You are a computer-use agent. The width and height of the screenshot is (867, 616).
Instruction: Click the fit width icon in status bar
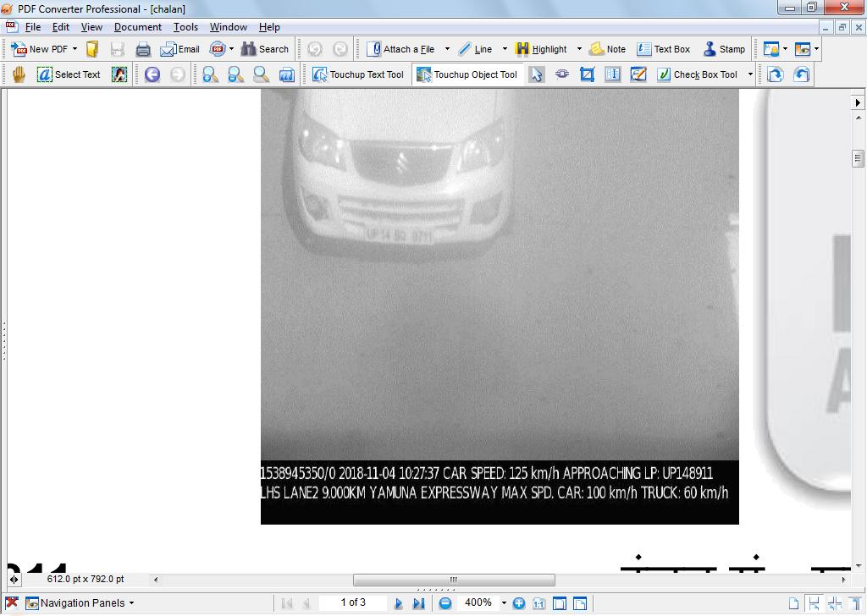tap(580, 603)
